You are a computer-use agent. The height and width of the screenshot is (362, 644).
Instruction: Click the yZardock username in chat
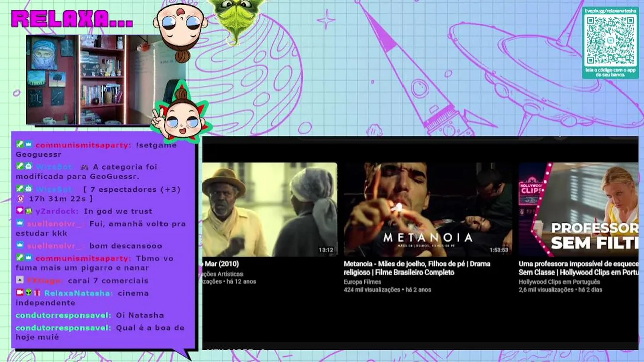click(x=56, y=211)
